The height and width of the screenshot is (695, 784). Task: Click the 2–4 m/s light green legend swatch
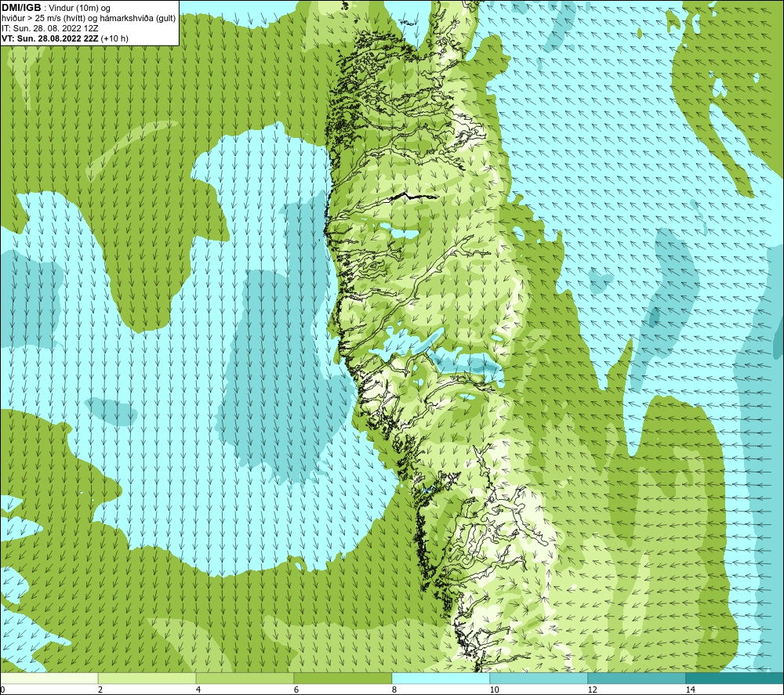coord(147,678)
